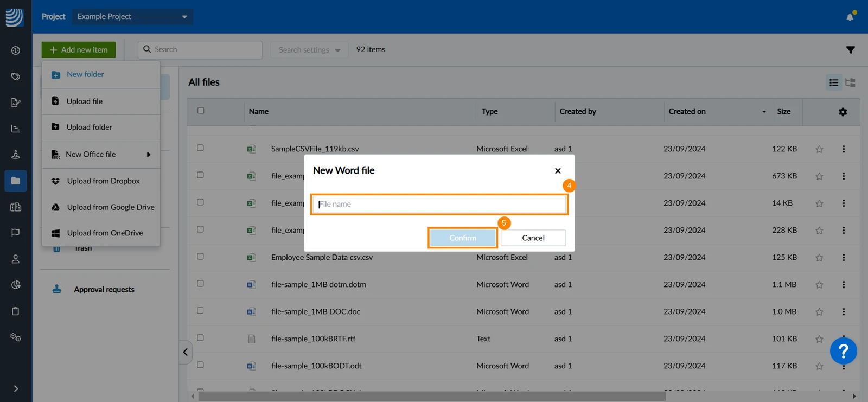Image resolution: width=868 pixels, height=402 pixels.
Task: Switch to tree view icon
Action: [x=851, y=82]
